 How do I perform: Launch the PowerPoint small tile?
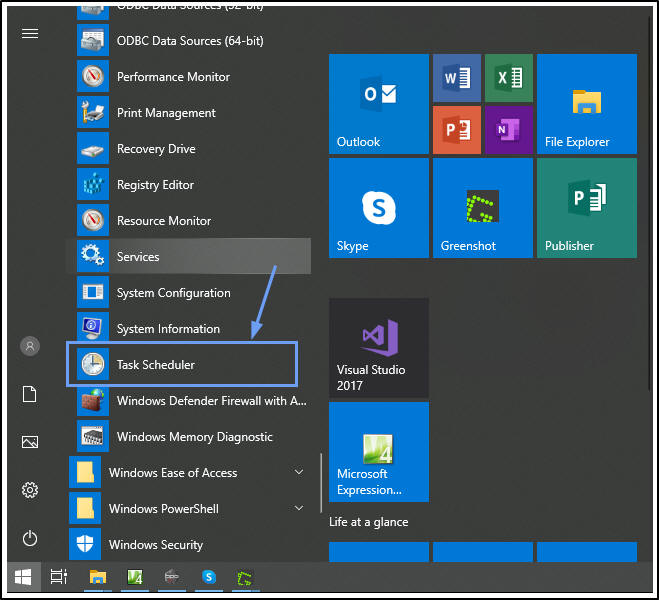457,129
